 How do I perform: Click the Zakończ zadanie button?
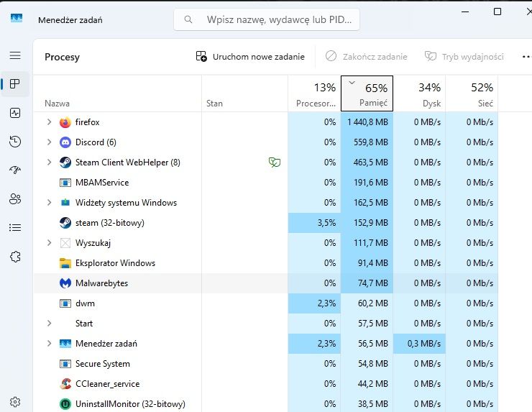366,57
